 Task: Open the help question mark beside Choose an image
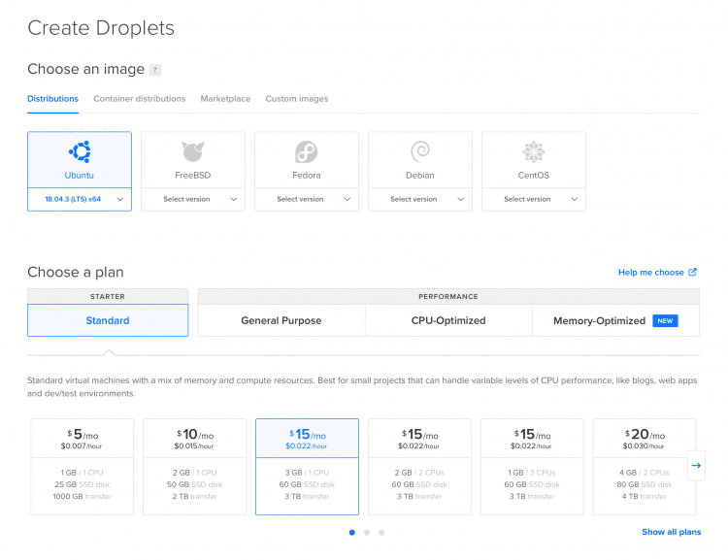(155, 70)
